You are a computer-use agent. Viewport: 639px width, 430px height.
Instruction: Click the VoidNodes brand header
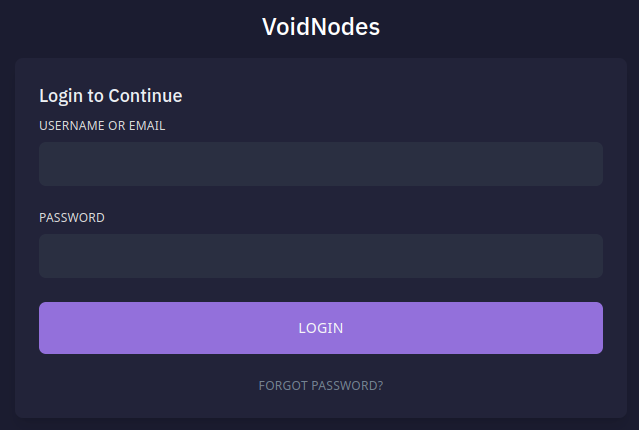coord(320,27)
